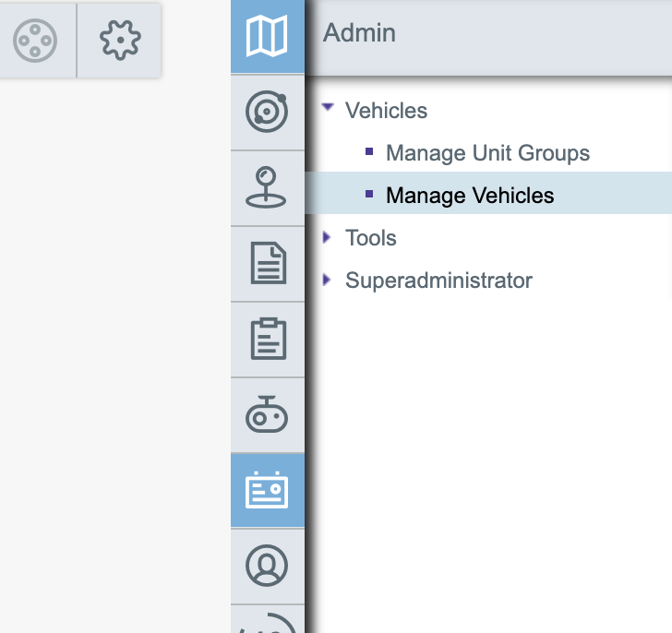Open the map view in sidebar

[x=267, y=37]
